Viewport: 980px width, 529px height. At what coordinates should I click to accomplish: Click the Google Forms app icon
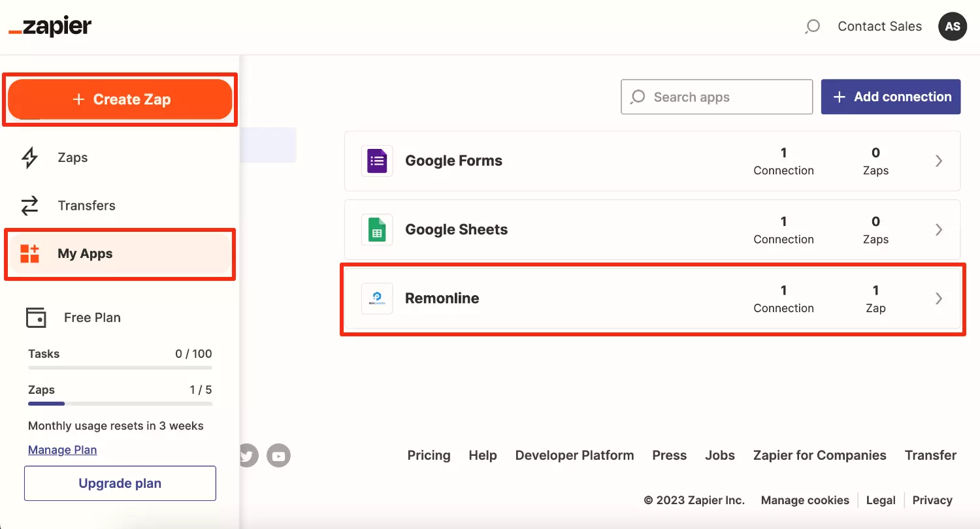pos(377,161)
